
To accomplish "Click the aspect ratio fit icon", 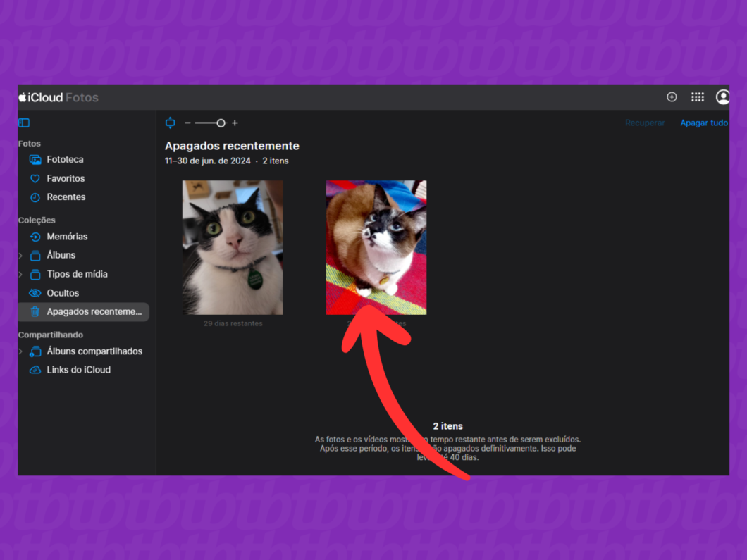I will coord(170,123).
